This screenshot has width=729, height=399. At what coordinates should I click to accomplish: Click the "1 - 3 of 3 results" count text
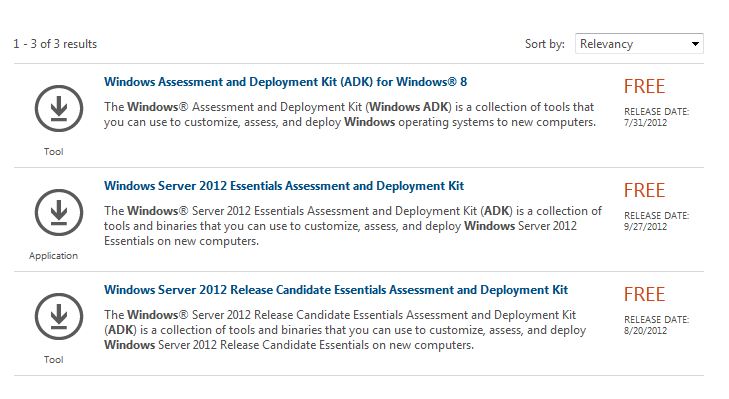(55, 44)
